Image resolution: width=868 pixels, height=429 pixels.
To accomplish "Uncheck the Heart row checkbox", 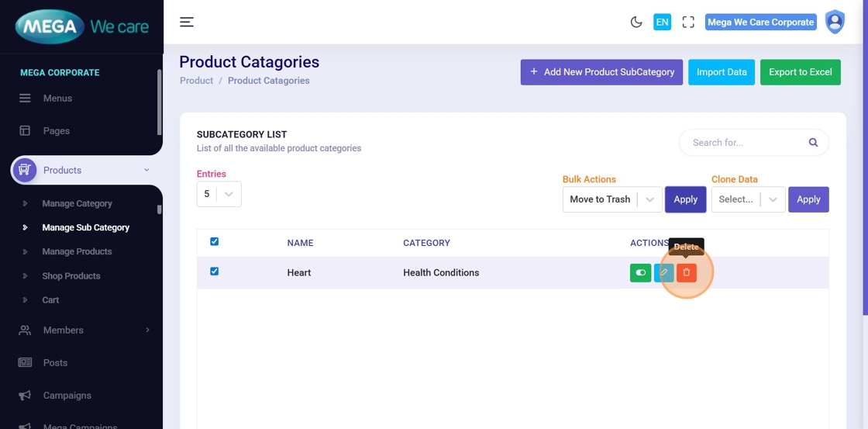I will 215,272.
